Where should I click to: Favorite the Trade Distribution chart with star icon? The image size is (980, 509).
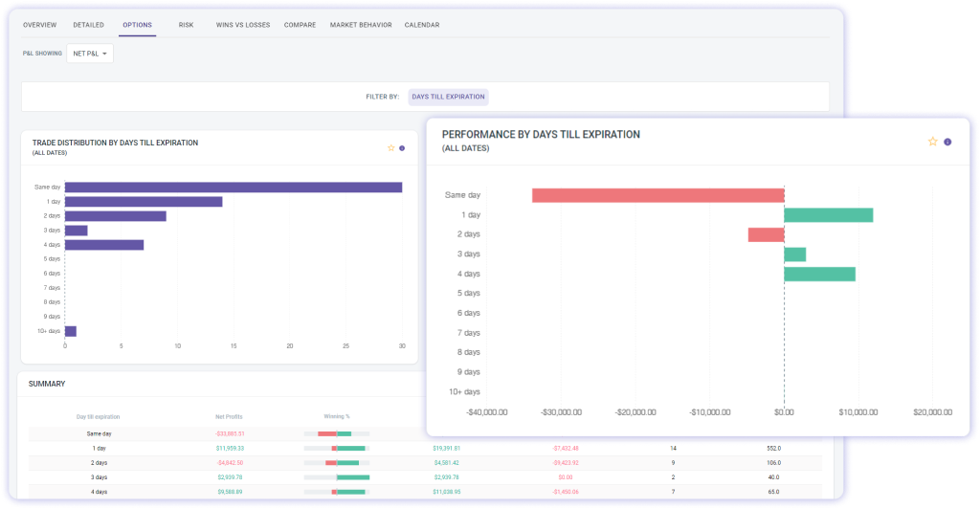[x=390, y=148]
